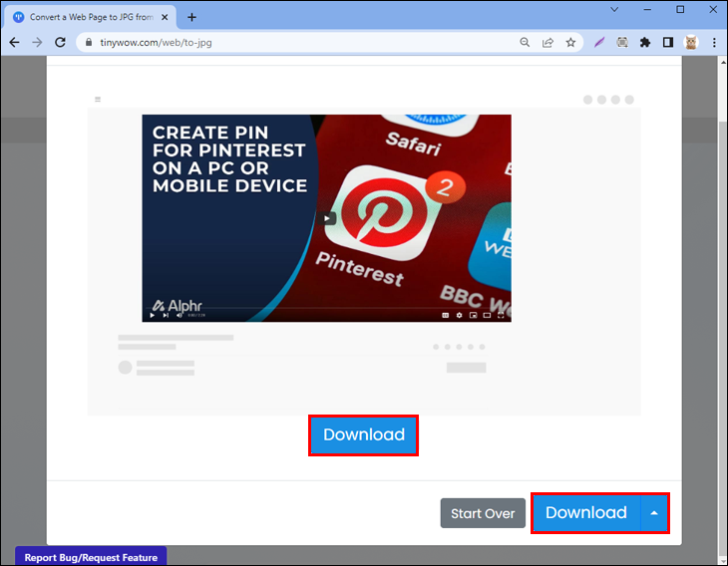The image size is (728, 566).
Task: Maximize the browser window
Action: pos(680,9)
